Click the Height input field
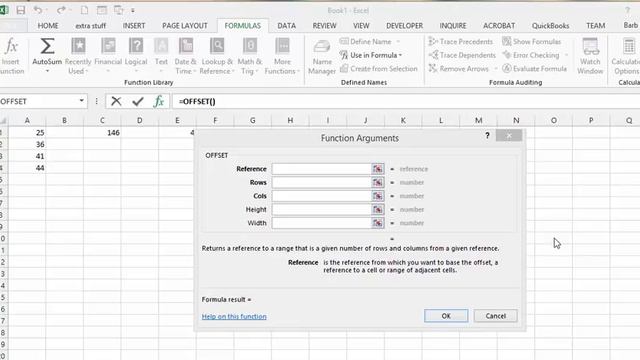The height and width of the screenshot is (360, 640). [322, 209]
